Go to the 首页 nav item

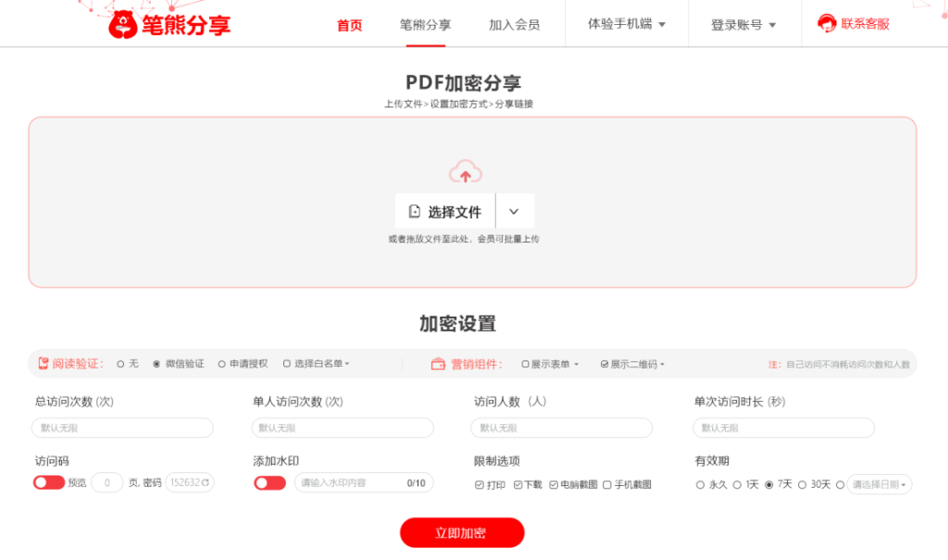[349, 25]
